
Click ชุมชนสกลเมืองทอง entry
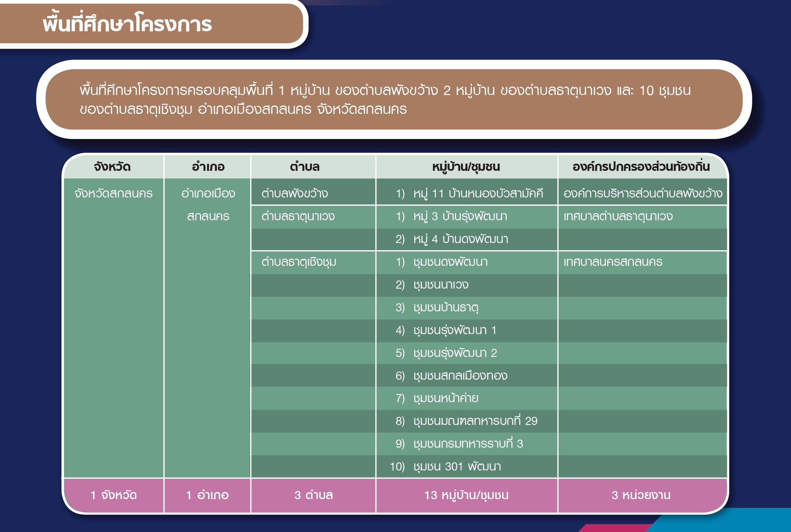tap(460, 375)
